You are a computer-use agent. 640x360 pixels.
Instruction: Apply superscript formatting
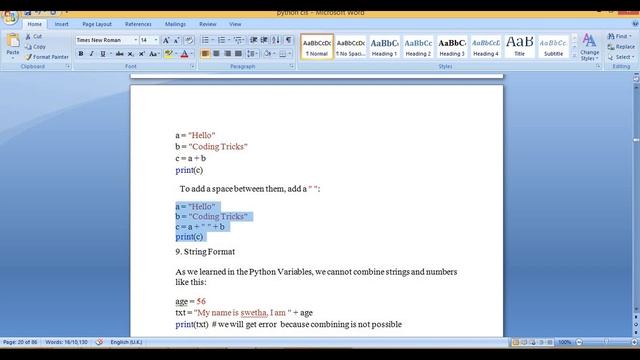click(141, 54)
